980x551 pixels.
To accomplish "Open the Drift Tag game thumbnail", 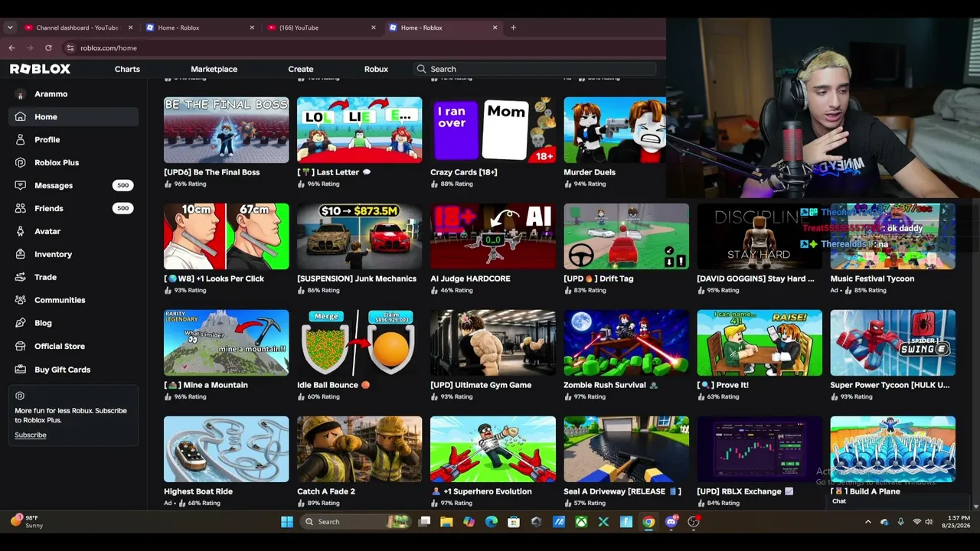I will pos(626,236).
